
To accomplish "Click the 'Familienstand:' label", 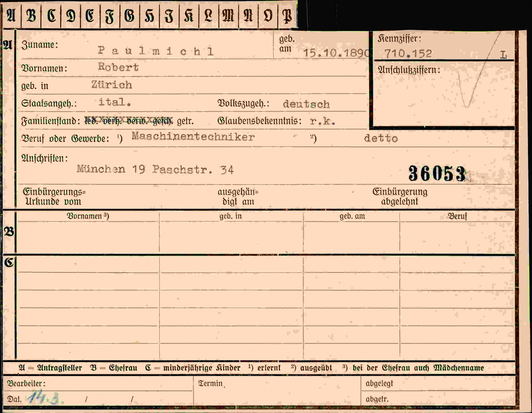I will pos(51,121).
